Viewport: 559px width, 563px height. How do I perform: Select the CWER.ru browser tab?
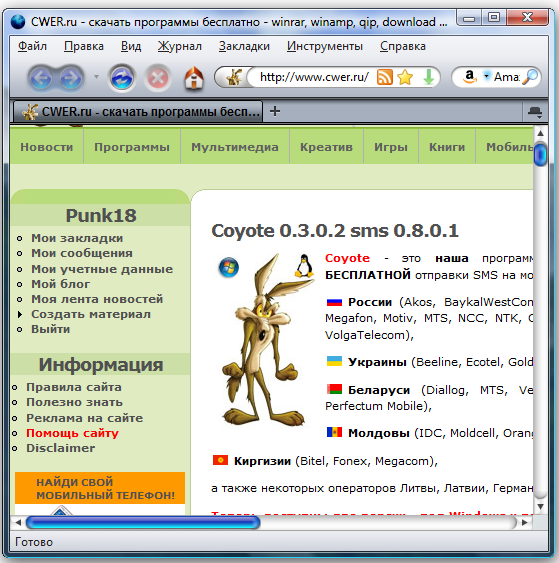pos(138,112)
